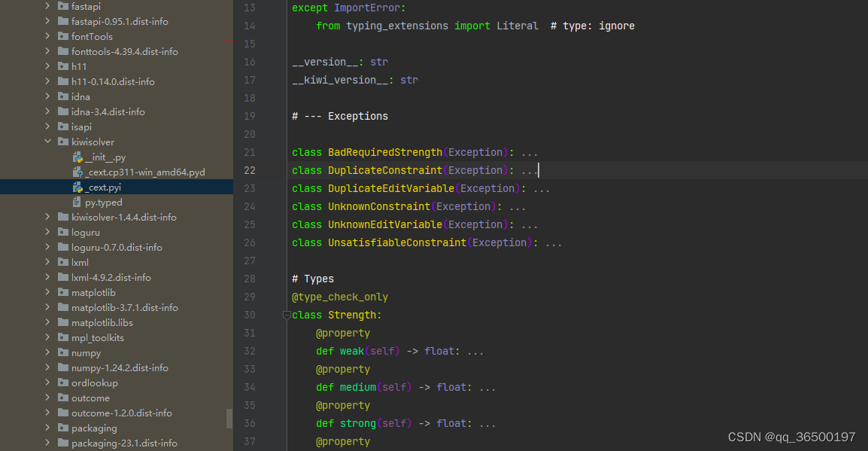The height and width of the screenshot is (451, 868).
Task: Click the outcome-1.2.0.dist-info folder icon
Action: [63, 413]
